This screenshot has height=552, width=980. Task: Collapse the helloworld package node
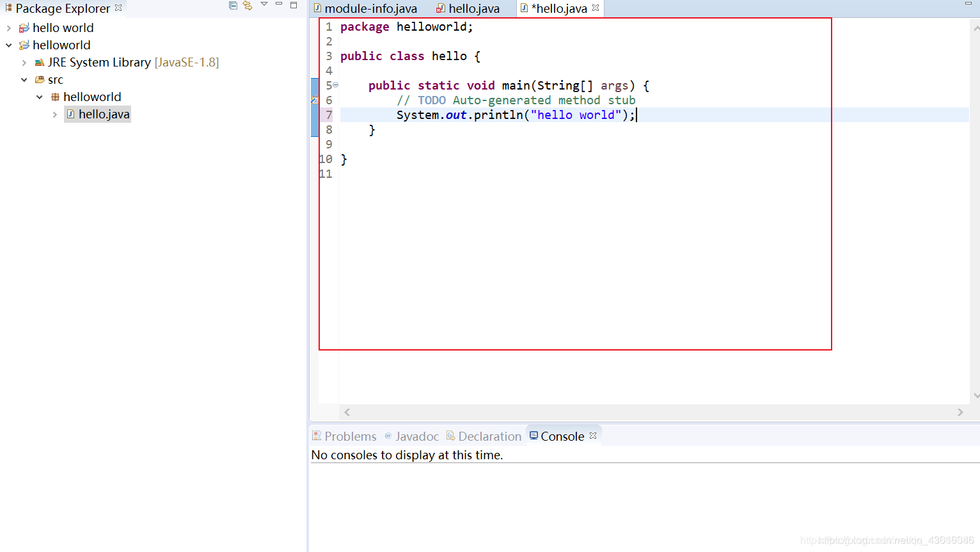pyautogui.click(x=39, y=97)
